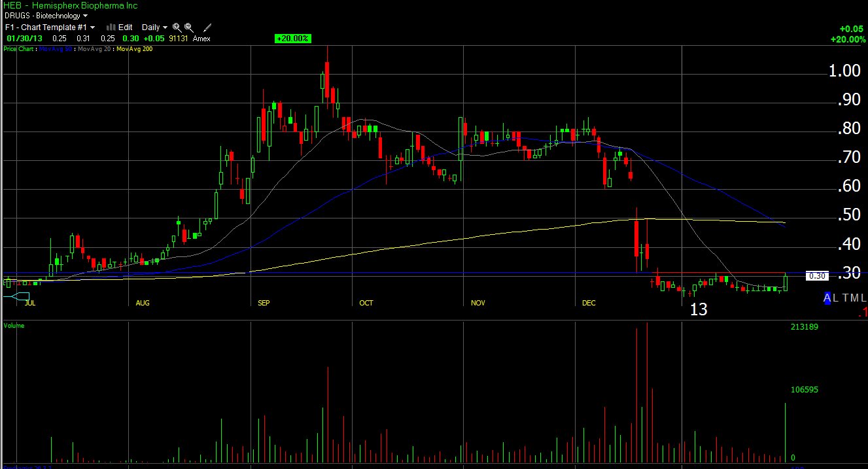This screenshot has height=469, width=868.
Task: Click the zoom in magnifier icon
Action: (177, 27)
